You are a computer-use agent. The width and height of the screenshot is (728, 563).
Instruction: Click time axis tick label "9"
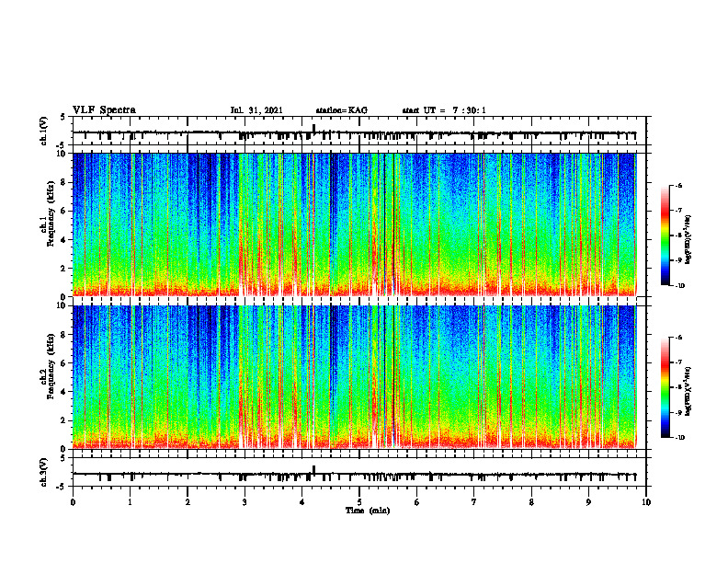tap(588, 502)
